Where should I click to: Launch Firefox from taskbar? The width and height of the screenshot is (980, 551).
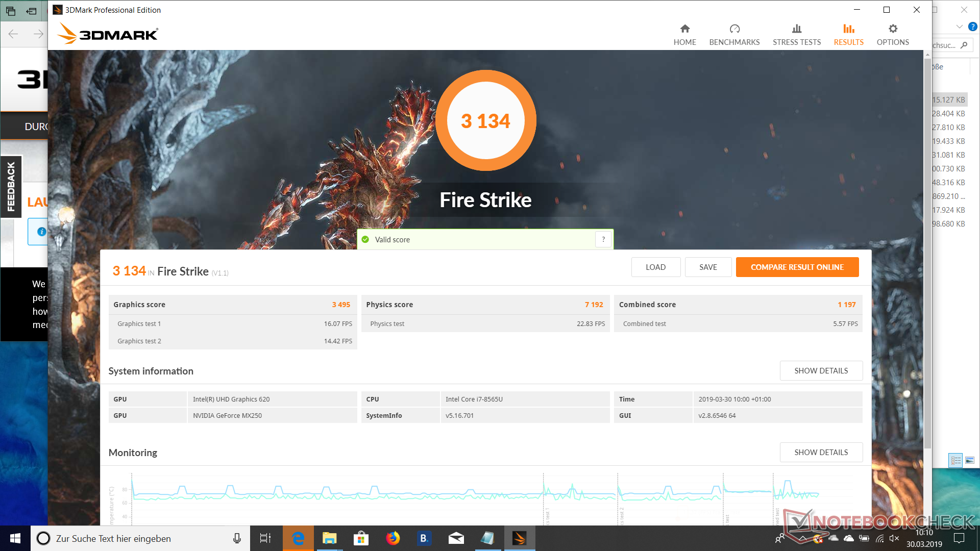pos(393,538)
